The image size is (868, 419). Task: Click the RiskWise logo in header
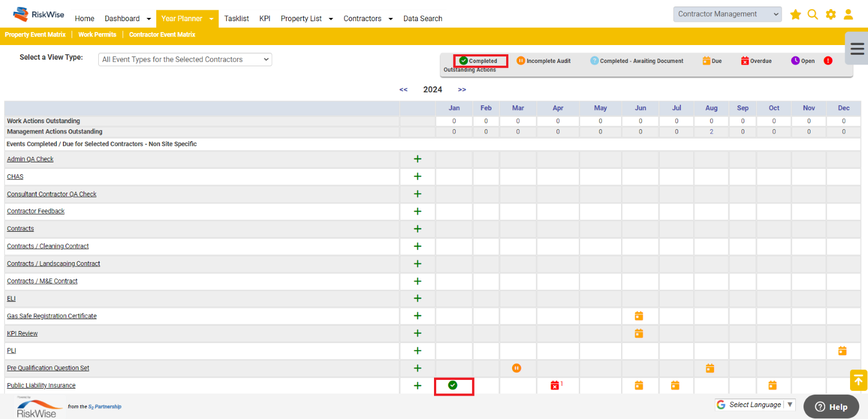(39, 15)
